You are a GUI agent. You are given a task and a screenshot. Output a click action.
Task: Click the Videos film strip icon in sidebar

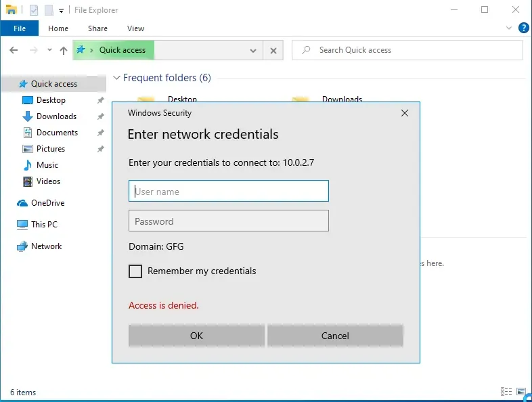pyautogui.click(x=28, y=181)
